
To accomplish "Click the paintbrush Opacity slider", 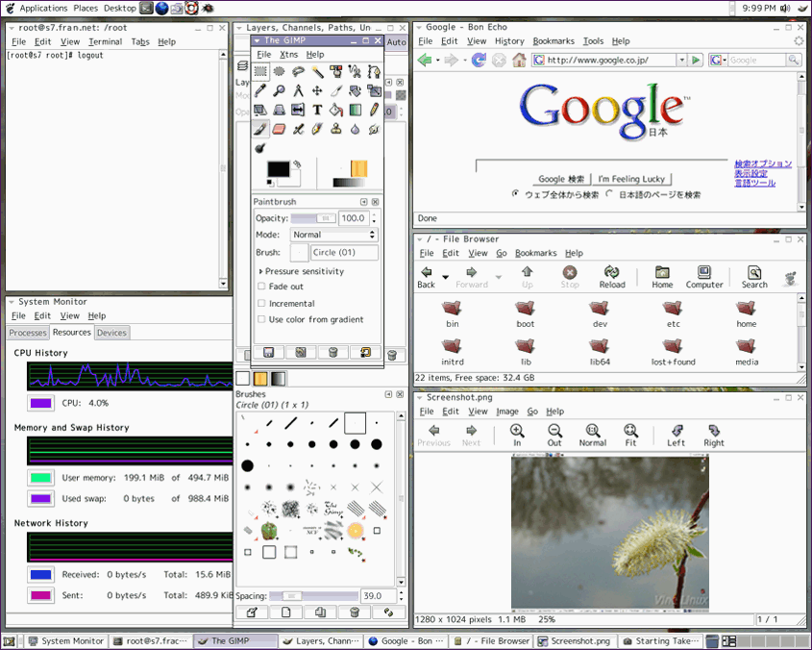I will 313,218.
